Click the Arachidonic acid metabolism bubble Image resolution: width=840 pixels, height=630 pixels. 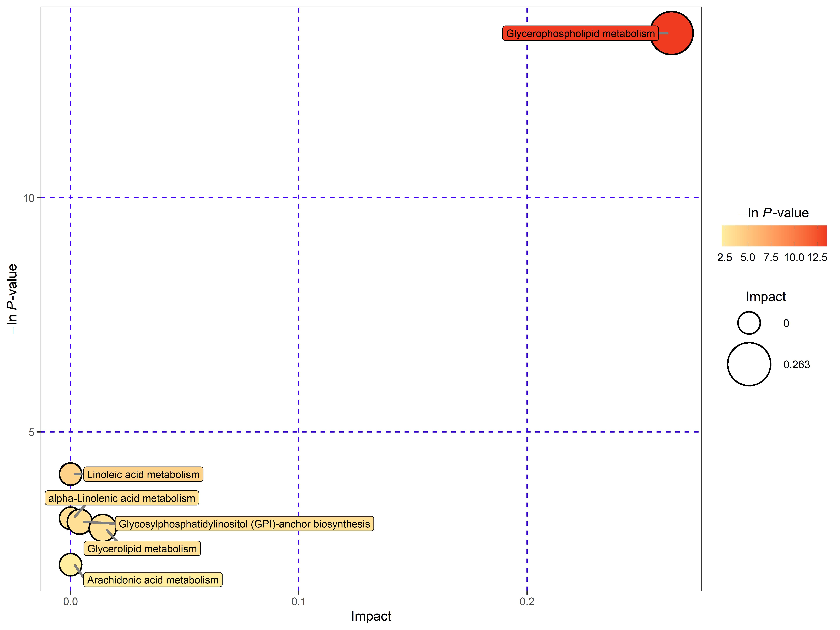click(x=70, y=564)
